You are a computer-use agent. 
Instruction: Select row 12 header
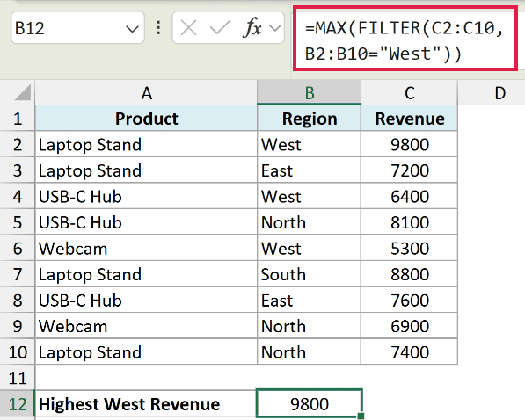point(18,404)
